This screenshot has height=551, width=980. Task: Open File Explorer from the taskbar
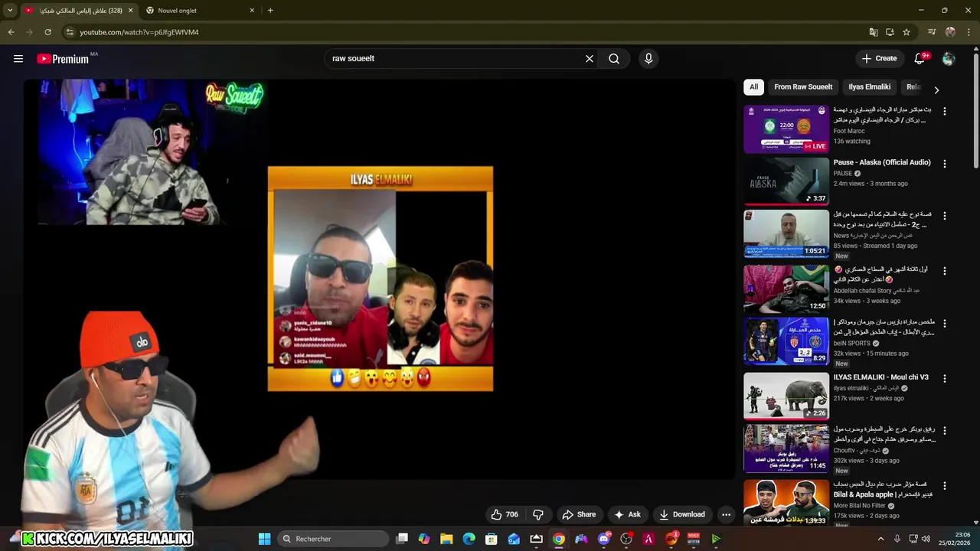tap(446, 539)
